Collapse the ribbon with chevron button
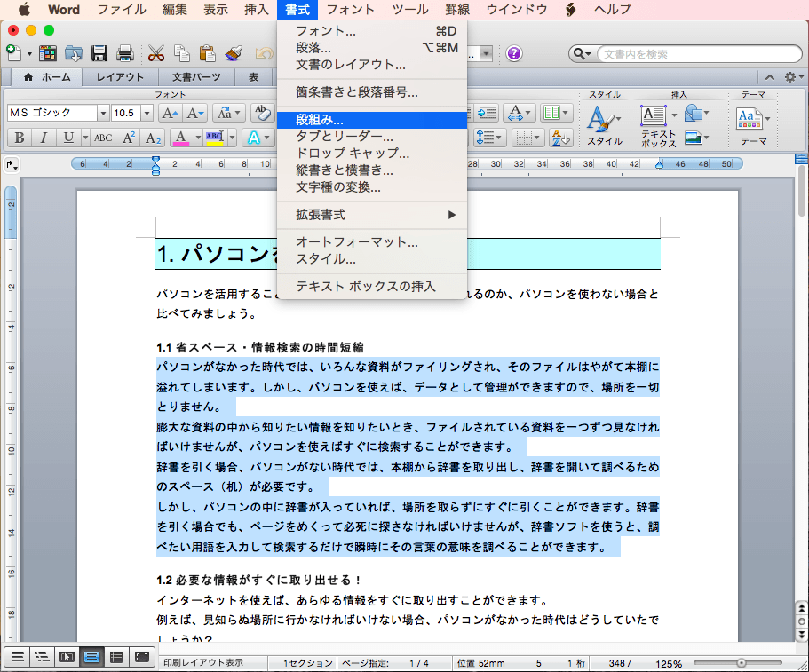This screenshot has width=809, height=672. pos(770,77)
